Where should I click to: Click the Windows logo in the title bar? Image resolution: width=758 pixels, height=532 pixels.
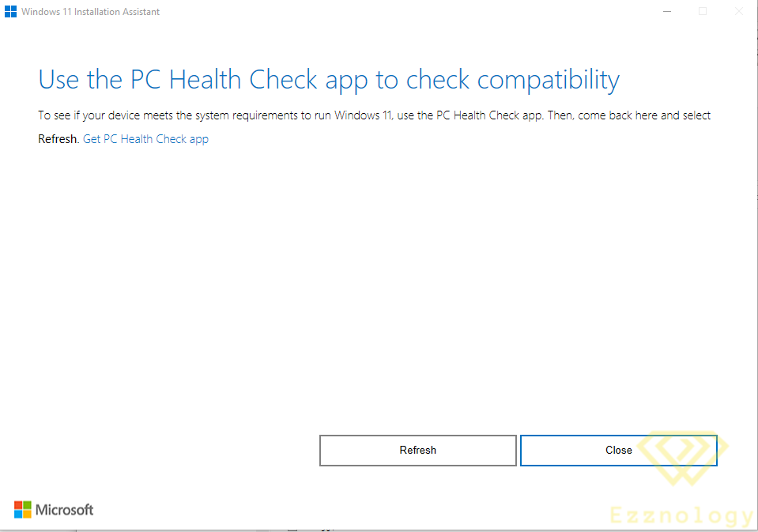tap(11, 12)
